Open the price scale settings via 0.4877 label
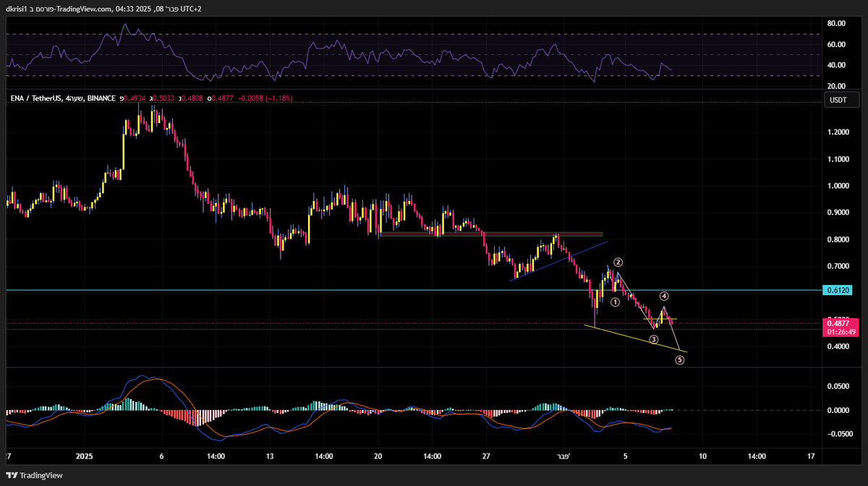This screenshot has width=868, height=486. click(x=841, y=323)
